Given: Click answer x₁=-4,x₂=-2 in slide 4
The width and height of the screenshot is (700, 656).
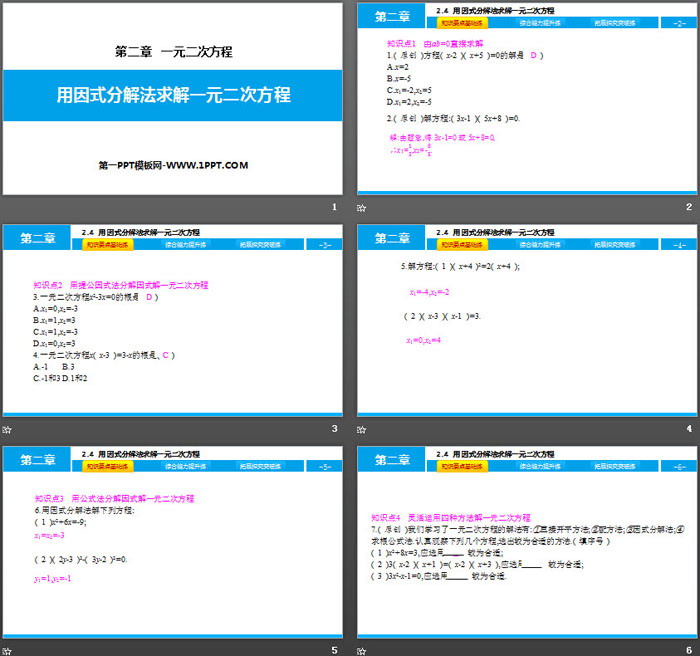Looking at the screenshot, I should pyautogui.click(x=429, y=292).
